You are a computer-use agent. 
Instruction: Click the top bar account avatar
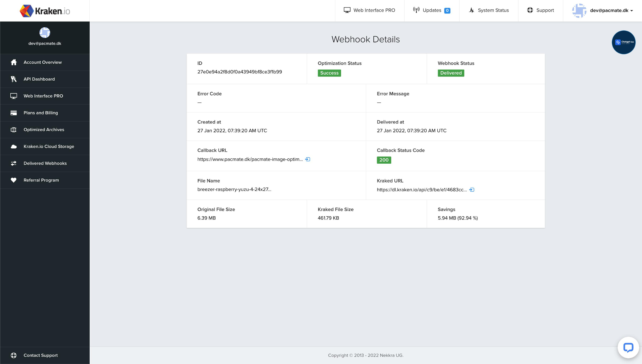[x=579, y=10]
